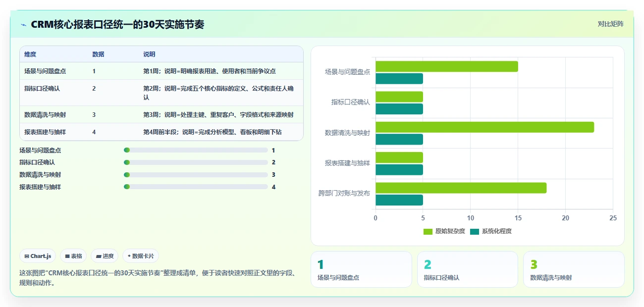The image size is (644, 307).
Task: Select the 表格 tag chip
Action: coord(73,256)
